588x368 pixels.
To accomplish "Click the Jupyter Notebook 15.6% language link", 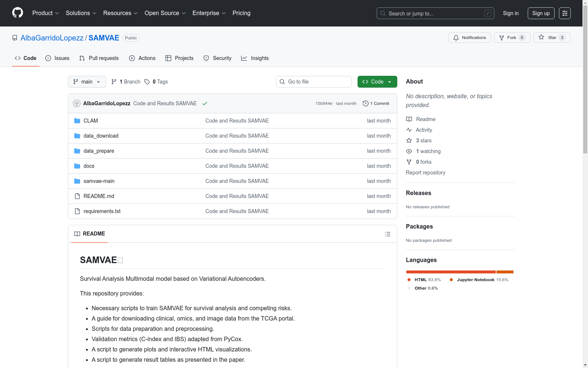I will coord(479,280).
